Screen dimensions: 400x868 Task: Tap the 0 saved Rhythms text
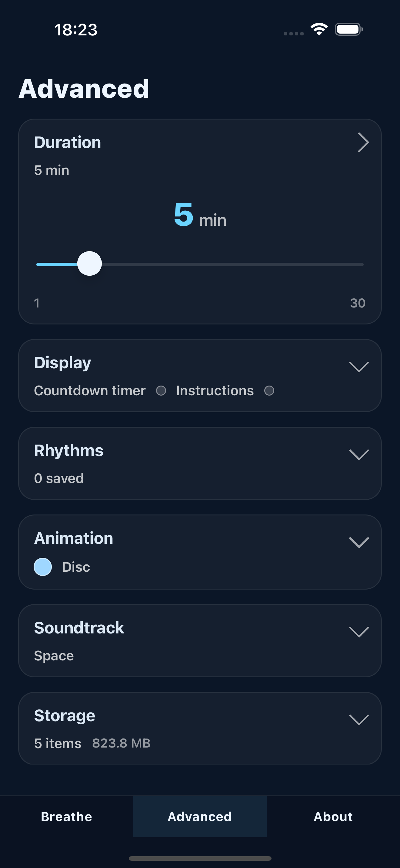tap(59, 478)
